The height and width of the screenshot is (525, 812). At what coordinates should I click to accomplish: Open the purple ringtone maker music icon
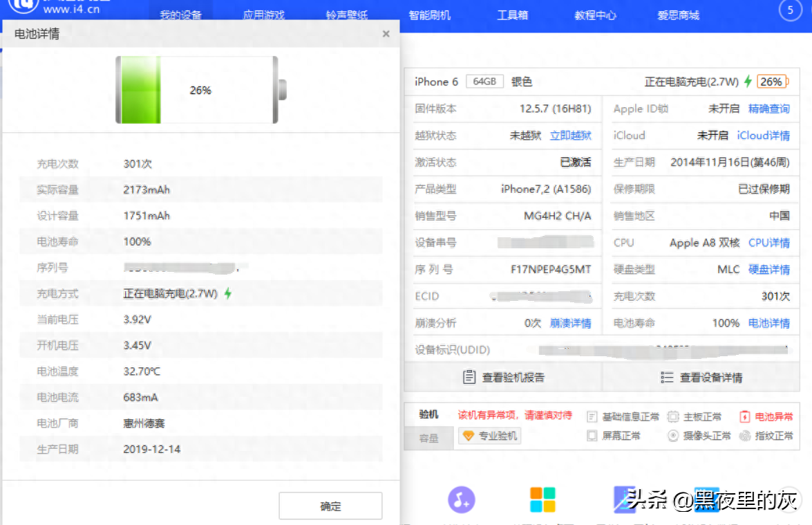(461, 501)
